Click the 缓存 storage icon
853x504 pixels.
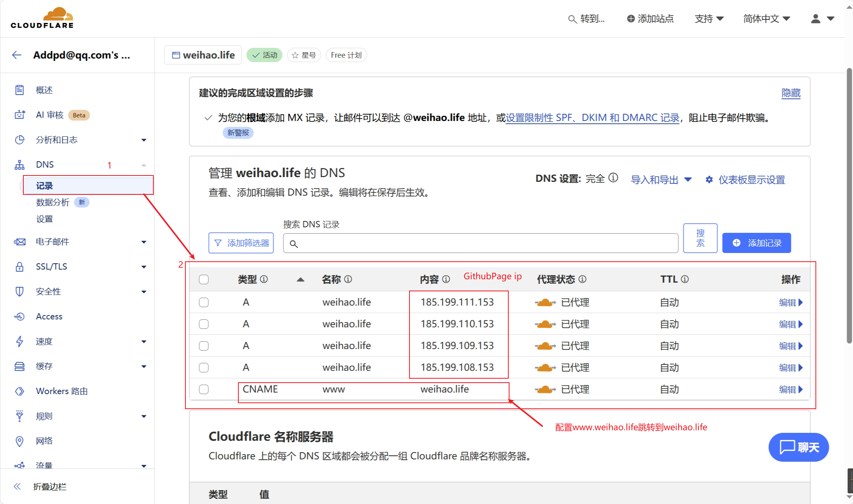pos(19,366)
